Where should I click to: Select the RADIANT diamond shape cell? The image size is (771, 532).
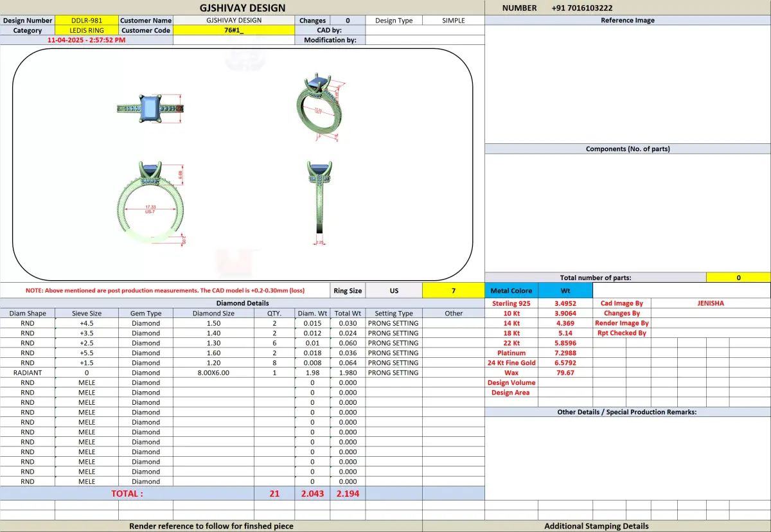[28, 373]
